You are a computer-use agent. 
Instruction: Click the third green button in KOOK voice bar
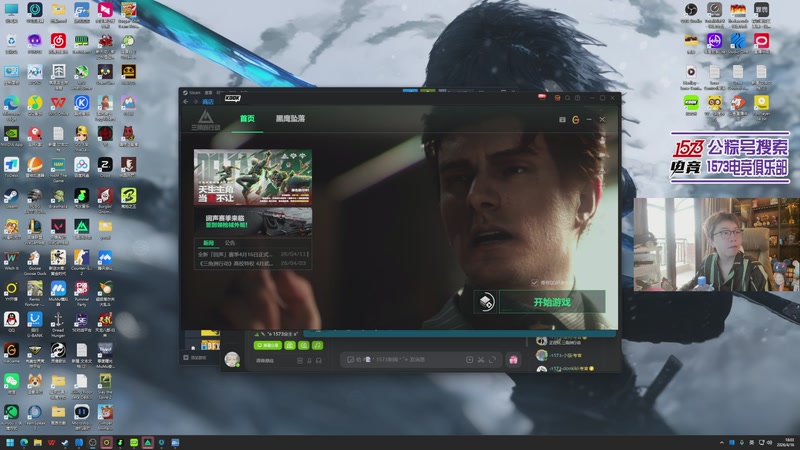pyautogui.click(x=304, y=345)
